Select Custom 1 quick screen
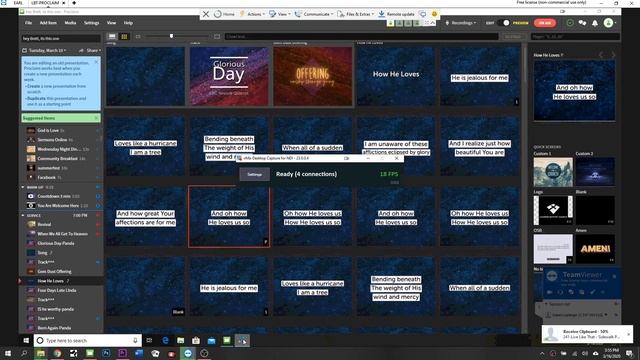 click(x=553, y=172)
